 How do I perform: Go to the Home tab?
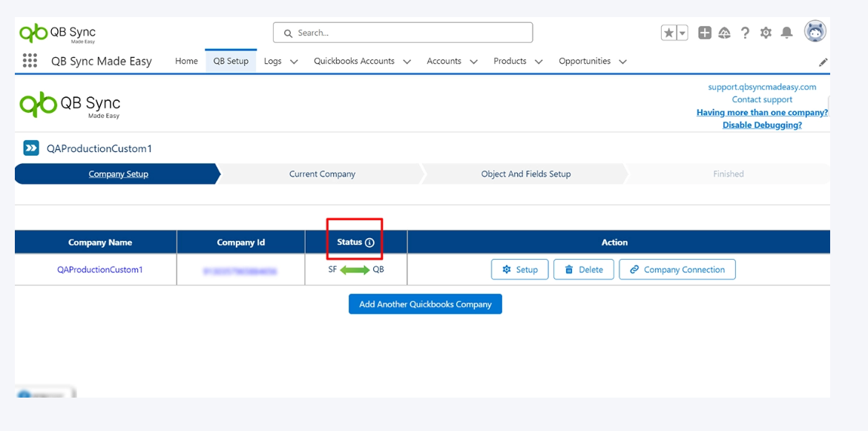pyautogui.click(x=186, y=62)
